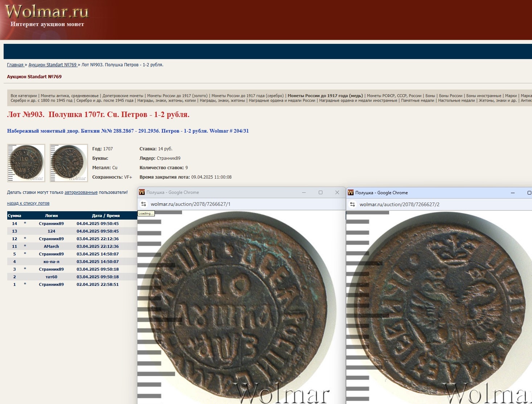Open the Памятные медали category

(x=417, y=100)
